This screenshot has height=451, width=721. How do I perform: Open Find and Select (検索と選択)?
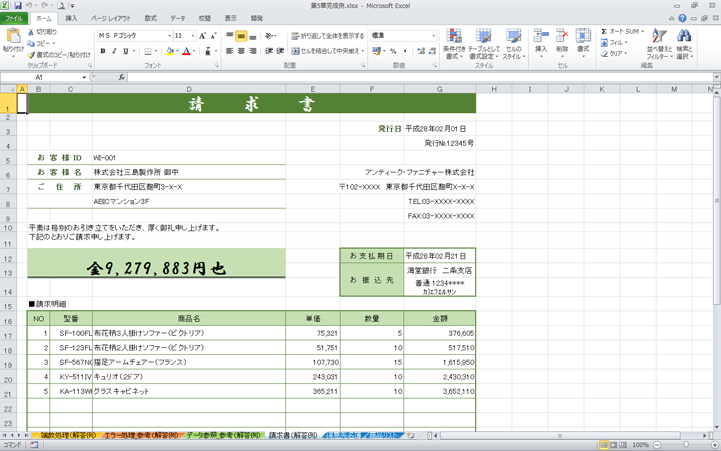click(684, 43)
